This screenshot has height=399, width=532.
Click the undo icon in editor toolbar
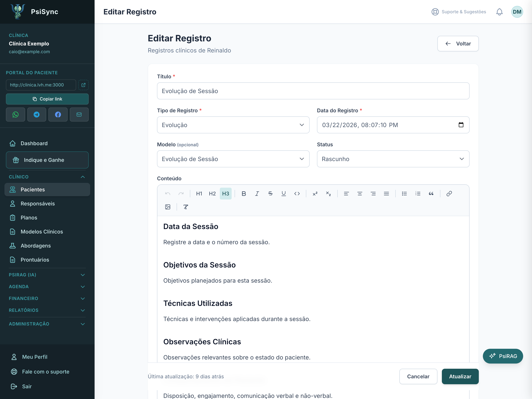pyautogui.click(x=168, y=194)
